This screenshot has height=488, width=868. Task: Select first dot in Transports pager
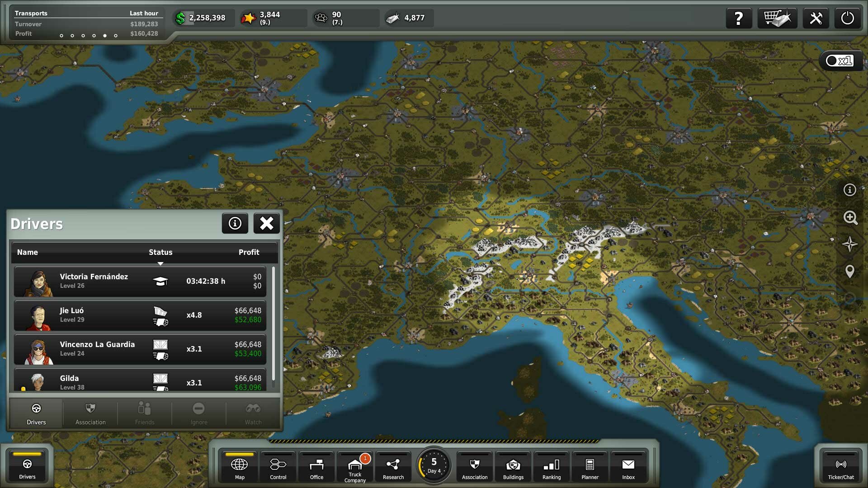point(61,36)
